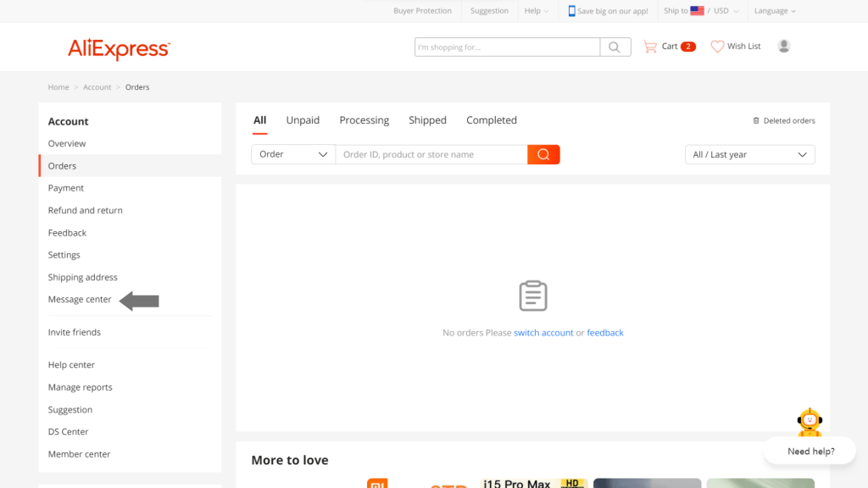Open the Wish List heart icon

tap(717, 47)
